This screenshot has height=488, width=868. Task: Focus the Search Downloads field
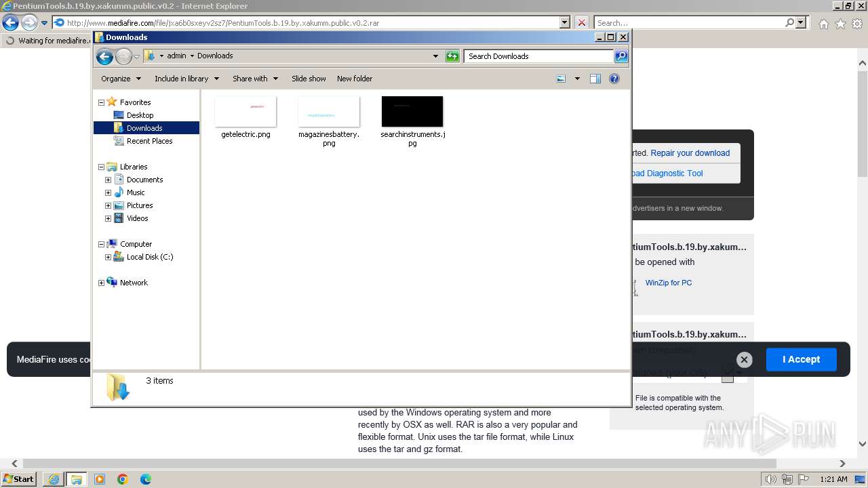[x=539, y=56]
